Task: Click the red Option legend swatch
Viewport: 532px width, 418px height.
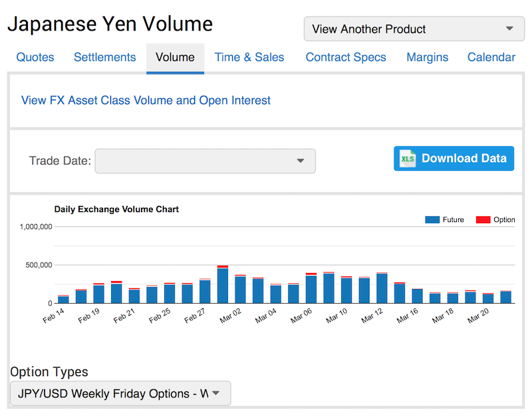Action: click(483, 220)
